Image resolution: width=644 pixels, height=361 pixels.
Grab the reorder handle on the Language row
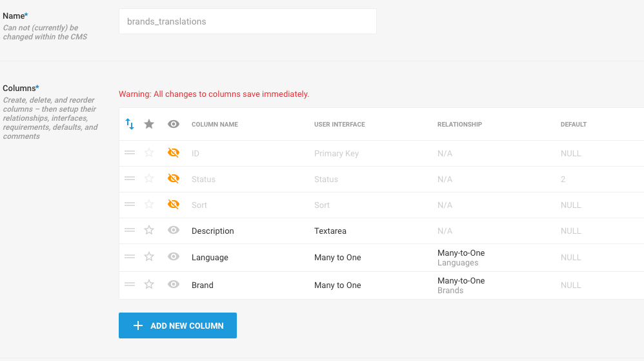[x=130, y=256]
